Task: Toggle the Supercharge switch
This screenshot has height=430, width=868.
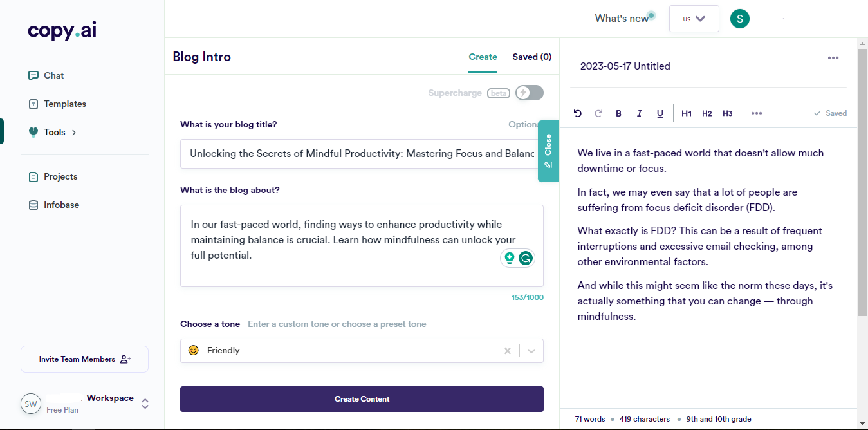Action: pos(530,93)
